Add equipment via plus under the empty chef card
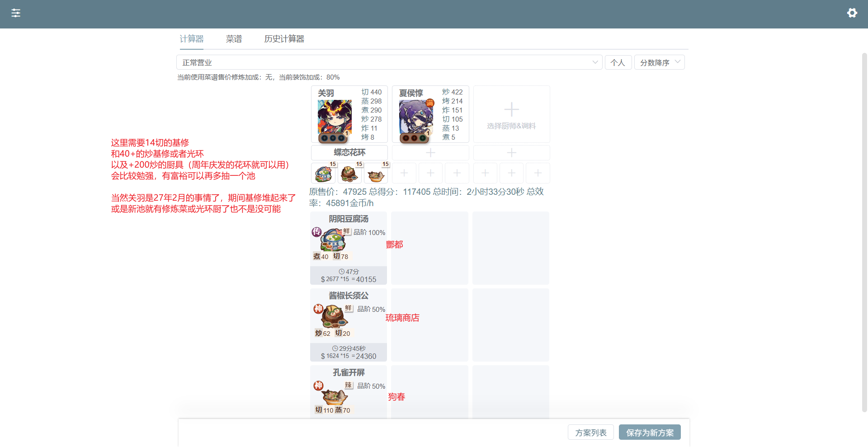The image size is (868, 447). pyautogui.click(x=511, y=153)
